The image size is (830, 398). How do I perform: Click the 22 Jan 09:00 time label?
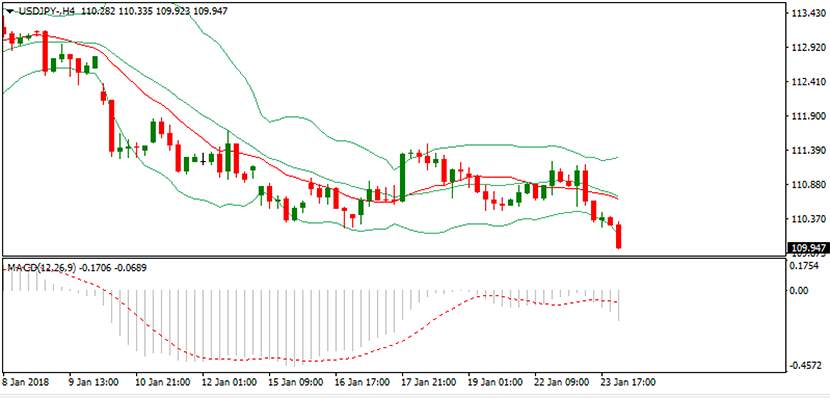point(562,382)
